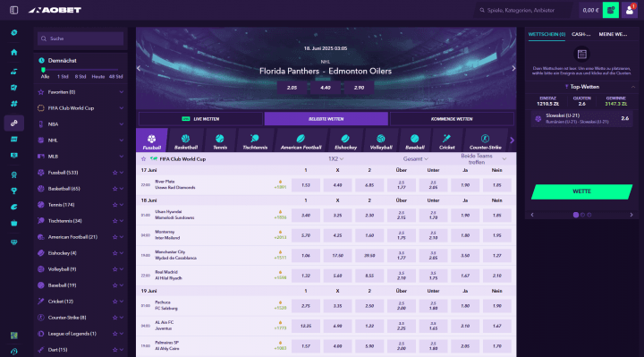Open the Gesamt market dropdown
The image size is (644, 357).
pyautogui.click(x=415, y=159)
